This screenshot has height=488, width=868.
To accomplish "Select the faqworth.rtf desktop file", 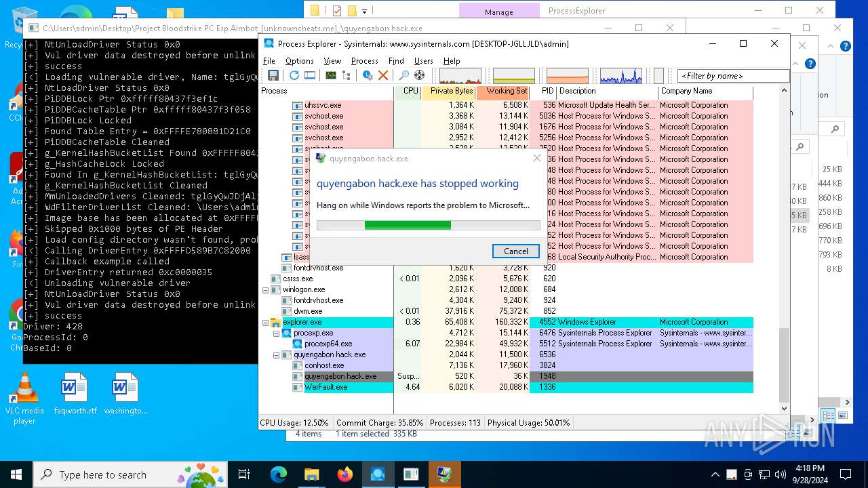I will tap(75, 394).
